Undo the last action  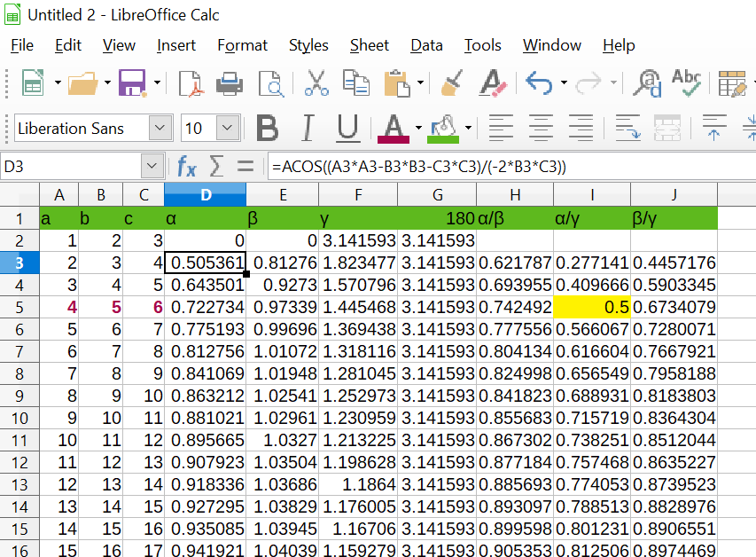tap(539, 83)
